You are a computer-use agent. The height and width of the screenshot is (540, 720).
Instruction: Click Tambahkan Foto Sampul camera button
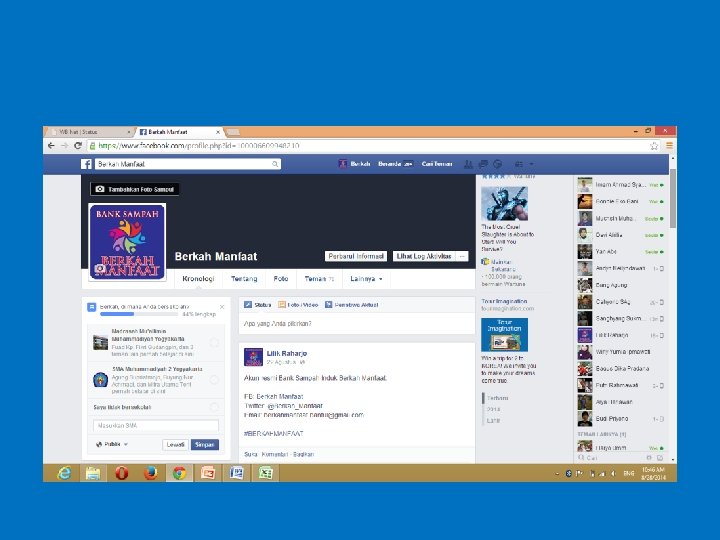click(x=135, y=189)
